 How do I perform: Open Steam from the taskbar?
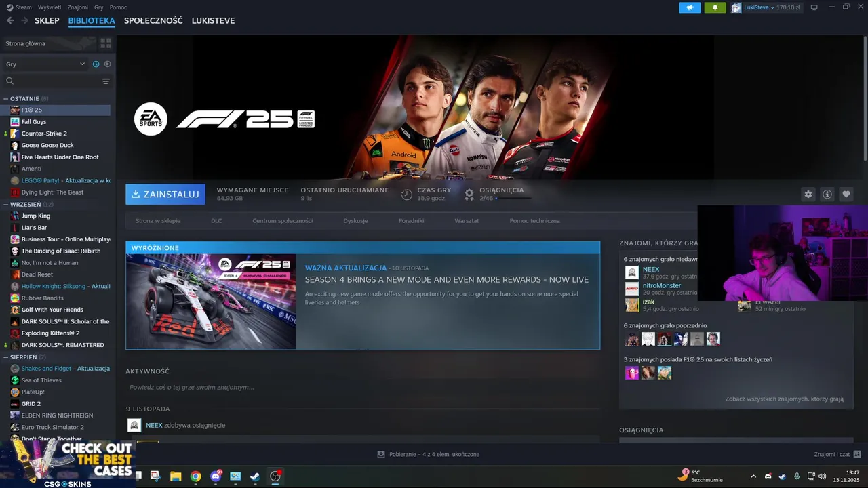(255, 476)
